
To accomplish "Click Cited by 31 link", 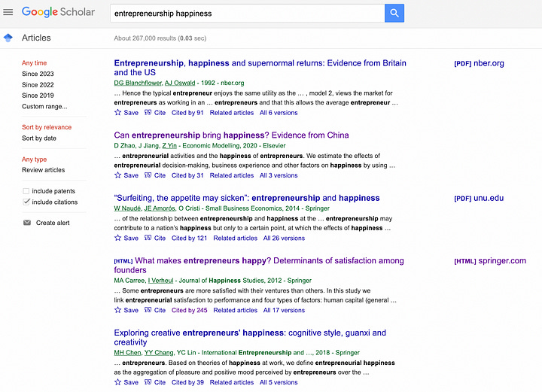I will (x=187, y=175).
